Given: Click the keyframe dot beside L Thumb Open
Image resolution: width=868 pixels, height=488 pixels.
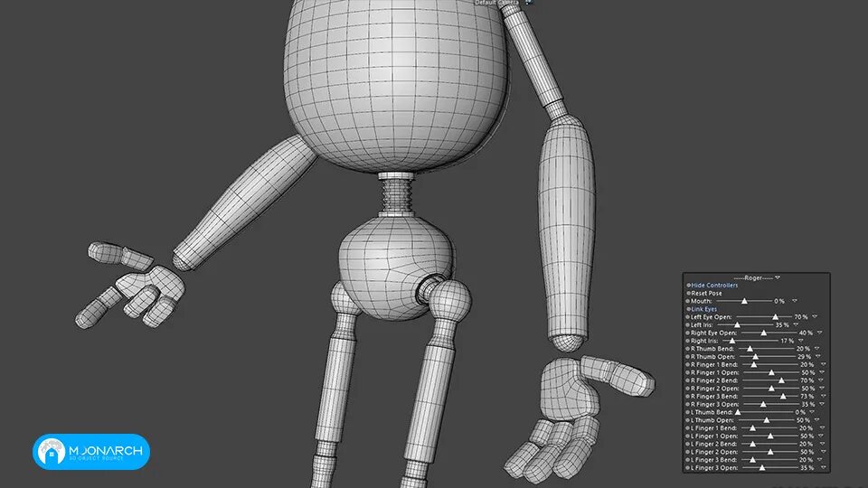Looking at the screenshot, I should tap(687, 420).
